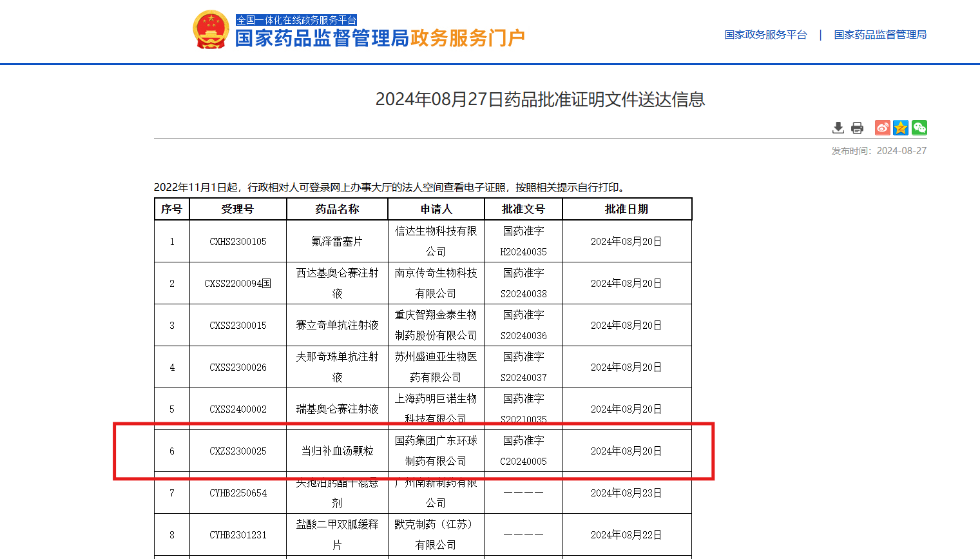Viewport: 980px width, 559px height.
Task: Select cell CYHB2250654
Action: coord(238,493)
